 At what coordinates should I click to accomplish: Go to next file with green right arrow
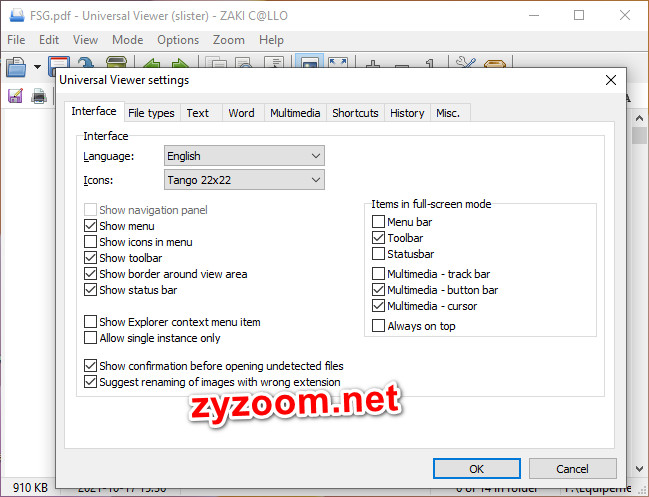(180, 63)
